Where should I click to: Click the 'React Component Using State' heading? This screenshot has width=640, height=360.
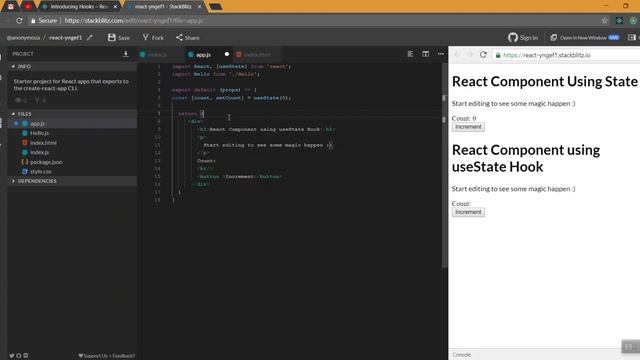pos(544,81)
